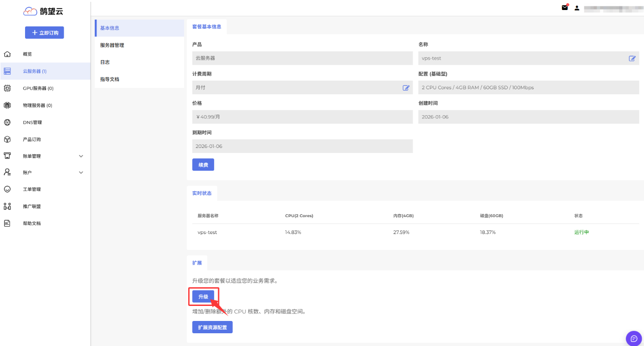Expand the 账户 submenu chevron
The width and height of the screenshot is (644, 346).
click(81, 173)
